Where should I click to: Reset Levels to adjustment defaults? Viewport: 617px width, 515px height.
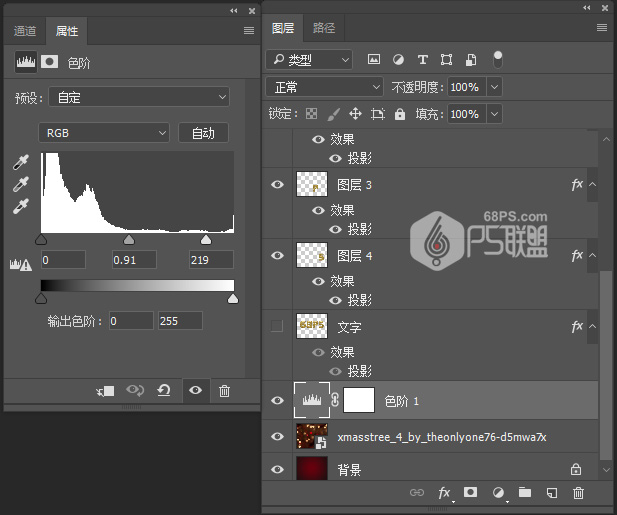(x=164, y=390)
